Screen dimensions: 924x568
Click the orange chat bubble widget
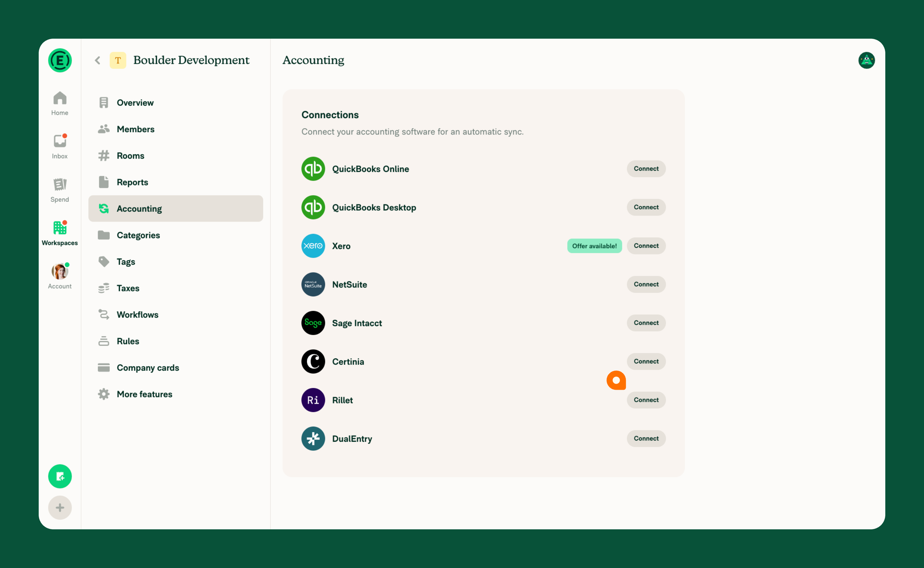coord(616,380)
